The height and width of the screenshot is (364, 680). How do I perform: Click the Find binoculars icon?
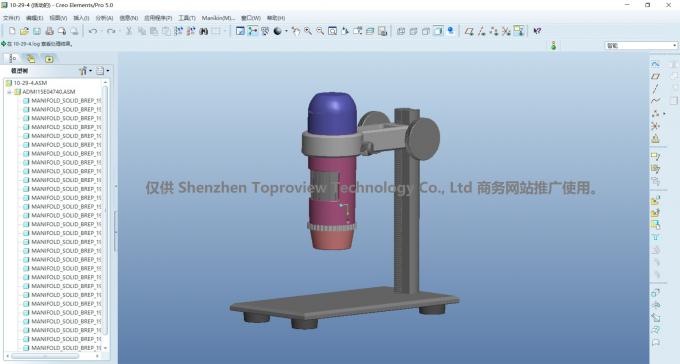(x=203, y=31)
